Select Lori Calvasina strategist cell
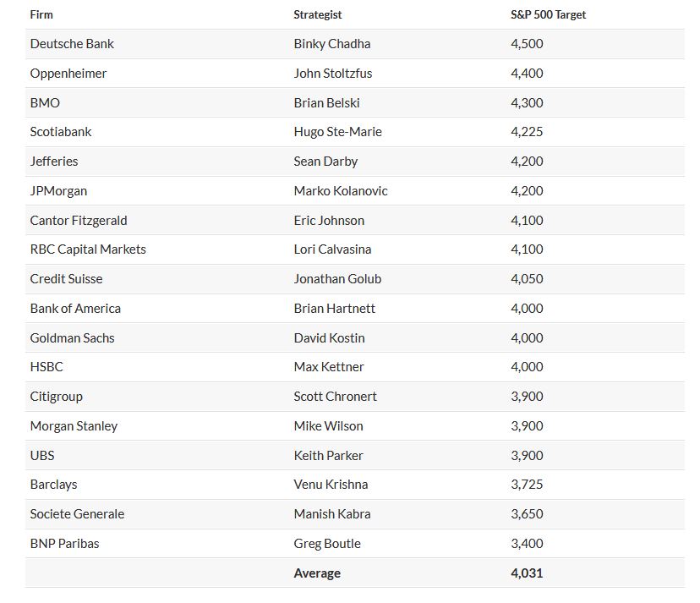The height and width of the screenshot is (603, 700). click(332, 249)
